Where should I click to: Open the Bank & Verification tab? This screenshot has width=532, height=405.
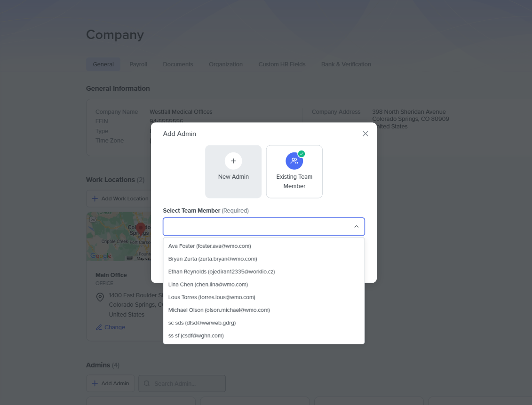(346, 64)
